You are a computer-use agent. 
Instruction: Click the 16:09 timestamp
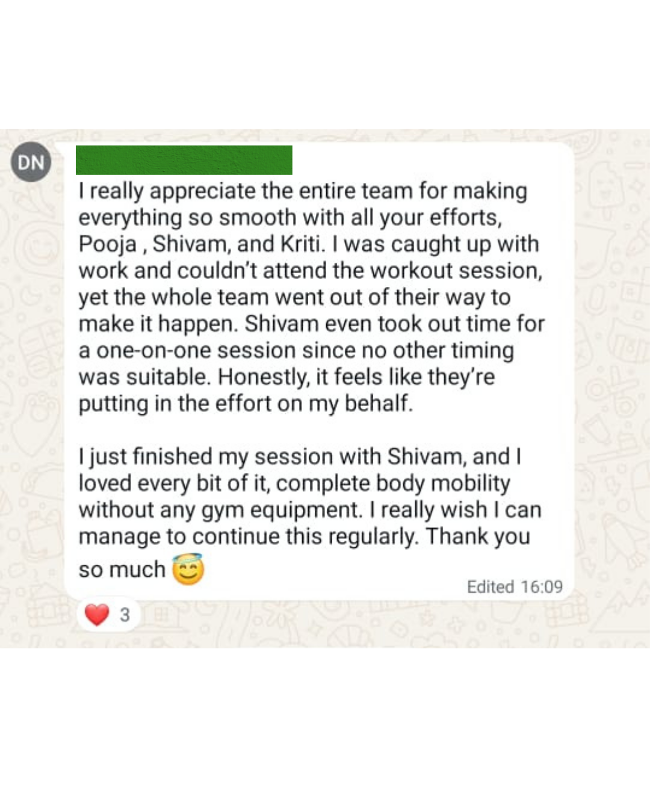click(x=540, y=586)
